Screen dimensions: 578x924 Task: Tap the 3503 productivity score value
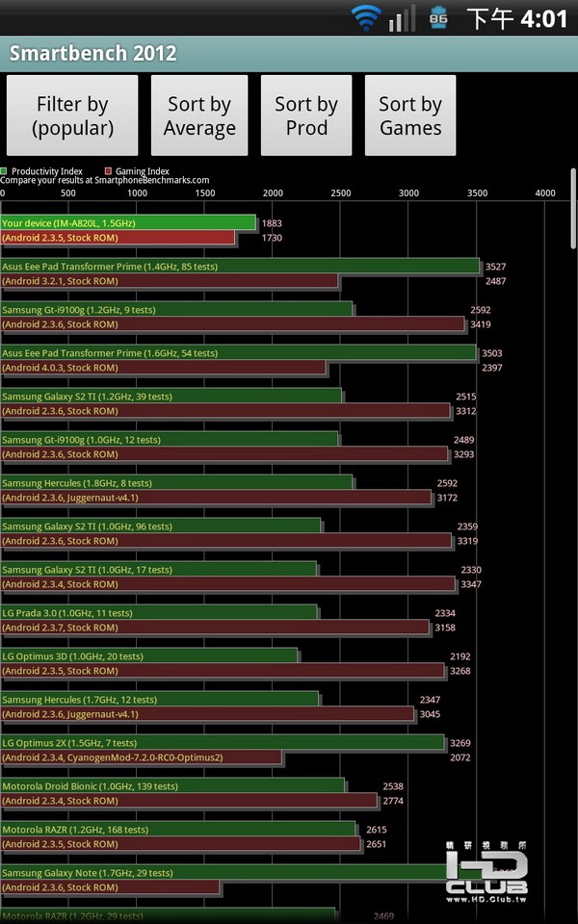pyautogui.click(x=492, y=353)
